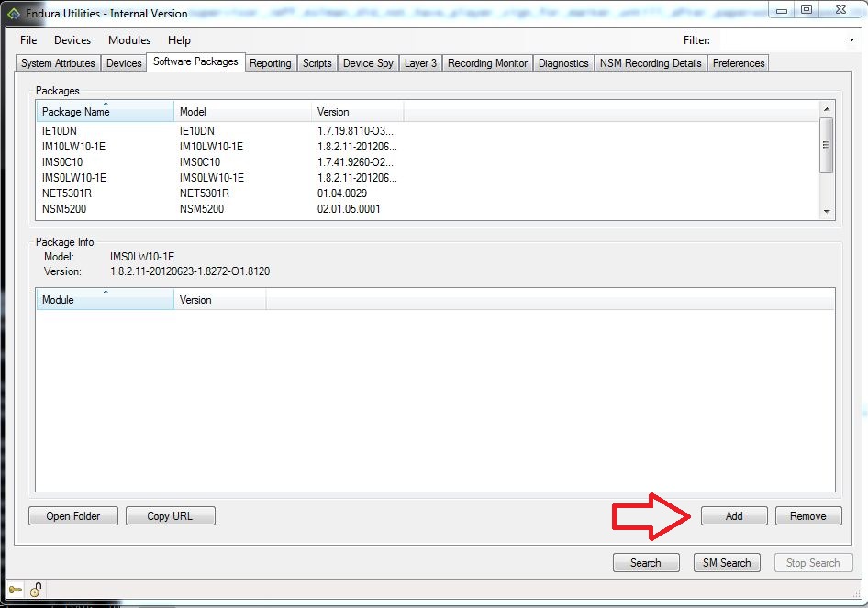The height and width of the screenshot is (608, 868).
Task: Click the SM Search button
Action: coord(727,562)
